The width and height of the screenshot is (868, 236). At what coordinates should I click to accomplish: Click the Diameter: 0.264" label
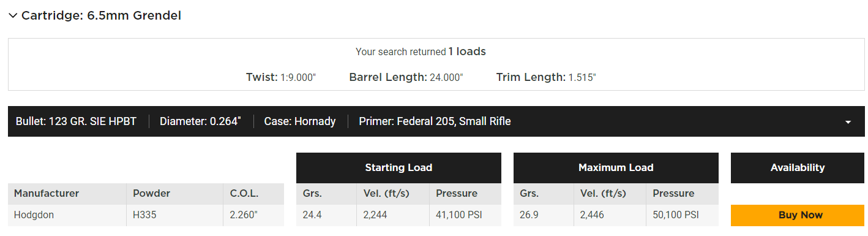[200, 121]
